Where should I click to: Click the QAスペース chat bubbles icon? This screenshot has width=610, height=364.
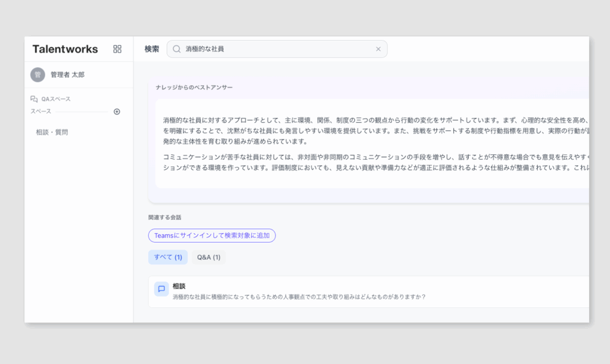tap(34, 99)
